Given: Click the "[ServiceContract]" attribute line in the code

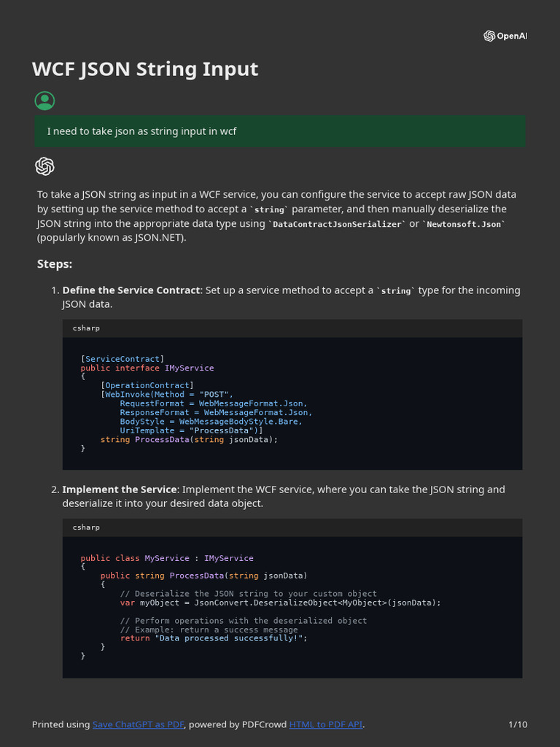Looking at the screenshot, I should point(122,359).
